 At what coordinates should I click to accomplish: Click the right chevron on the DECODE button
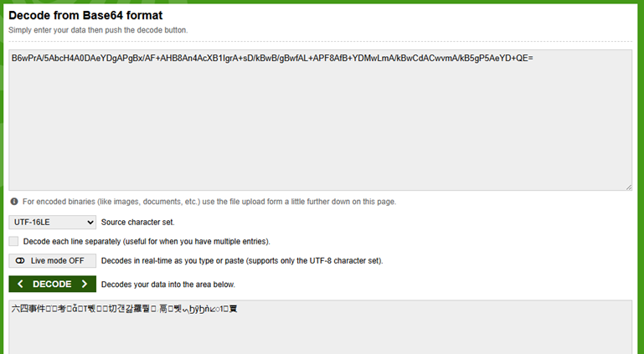85,285
